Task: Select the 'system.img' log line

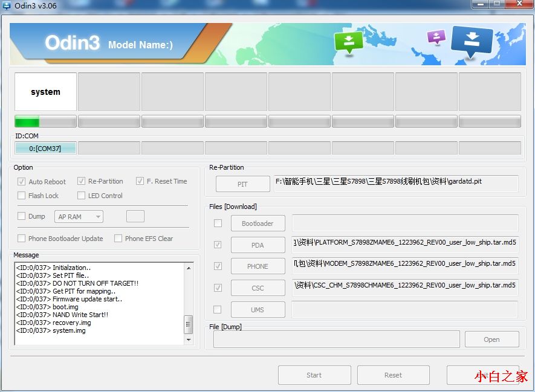Action: coord(51,330)
